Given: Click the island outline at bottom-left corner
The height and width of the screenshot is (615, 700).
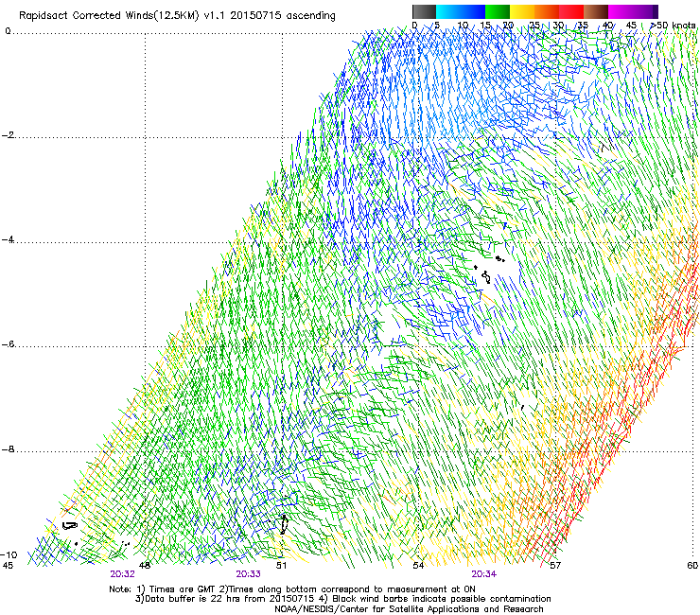Looking at the screenshot, I should coord(69,526).
